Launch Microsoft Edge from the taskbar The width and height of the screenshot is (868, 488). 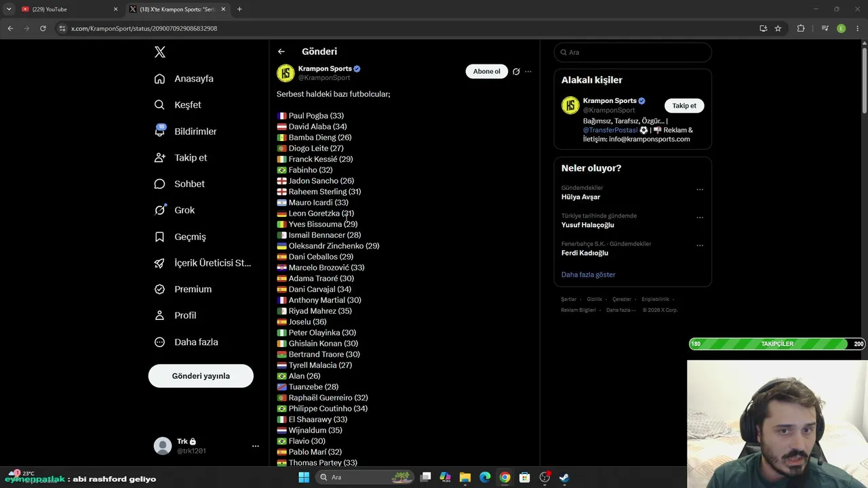(485, 477)
